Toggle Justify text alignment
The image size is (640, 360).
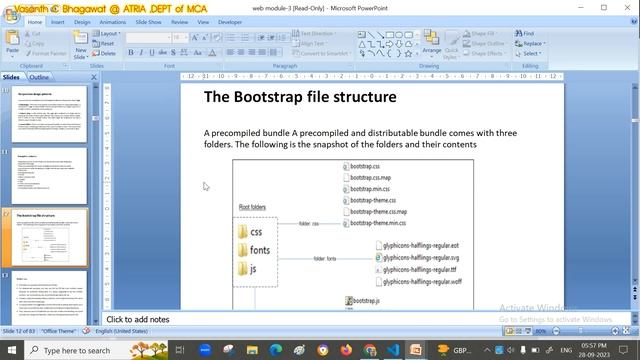[x=262, y=52]
